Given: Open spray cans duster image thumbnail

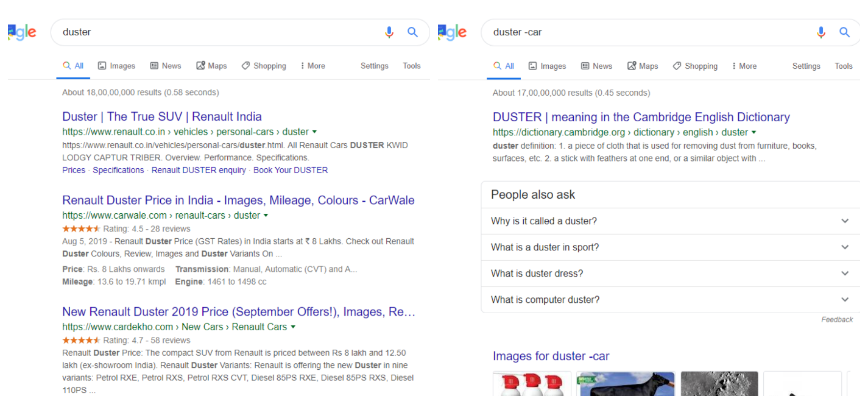Looking at the screenshot, I should point(532,384).
